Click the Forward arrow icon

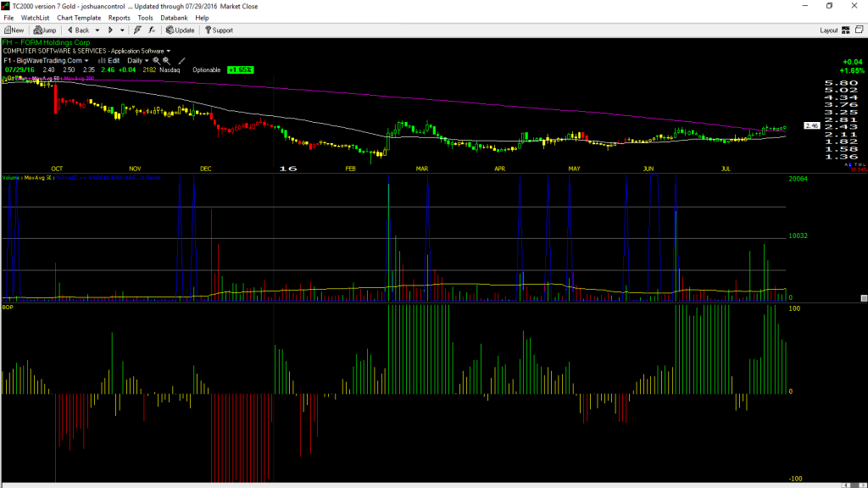click(110, 30)
